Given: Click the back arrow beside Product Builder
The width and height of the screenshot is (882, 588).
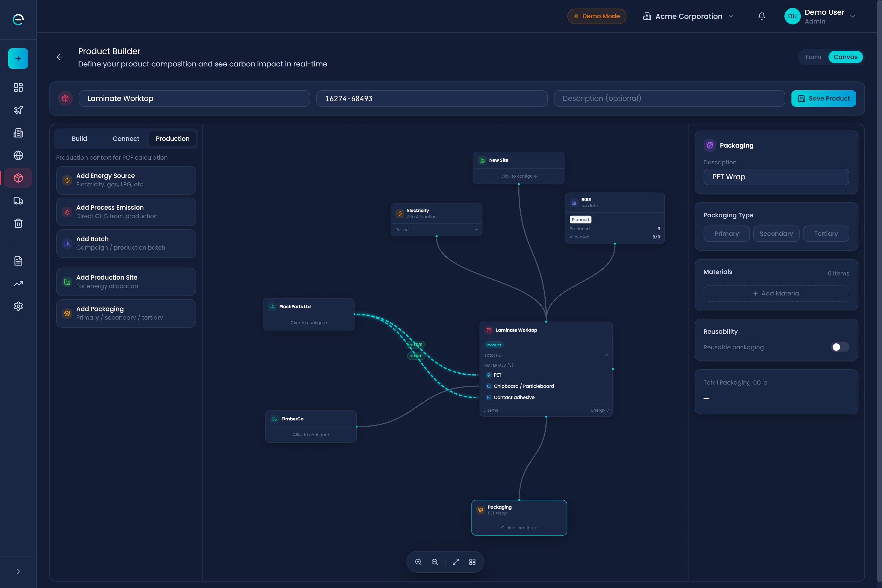Looking at the screenshot, I should (x=60, y=57).
